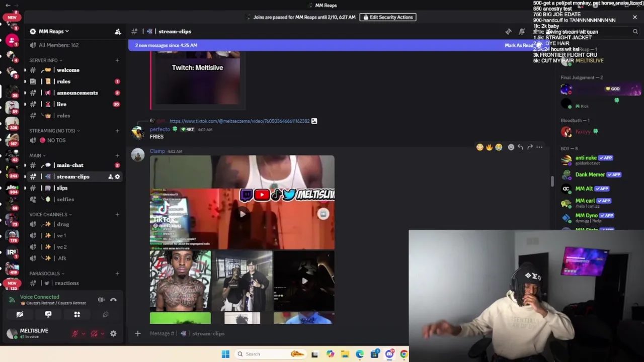
Task: Add laughing-crying emoji reaction
Action: coord(499,147)
